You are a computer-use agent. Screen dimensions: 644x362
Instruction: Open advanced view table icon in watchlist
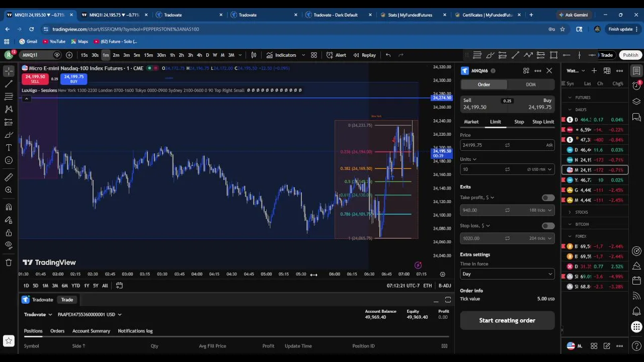607,70
